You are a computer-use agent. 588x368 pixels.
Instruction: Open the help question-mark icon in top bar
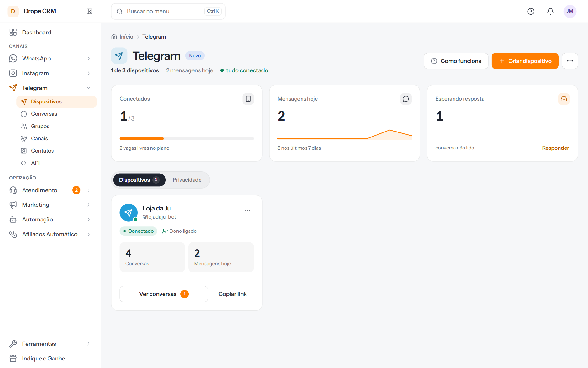[531, 11]
